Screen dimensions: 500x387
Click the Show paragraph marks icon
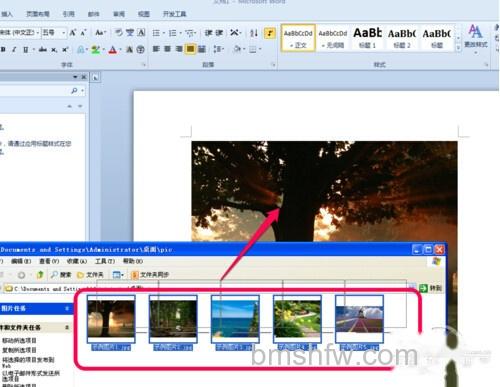pos(270,33)
